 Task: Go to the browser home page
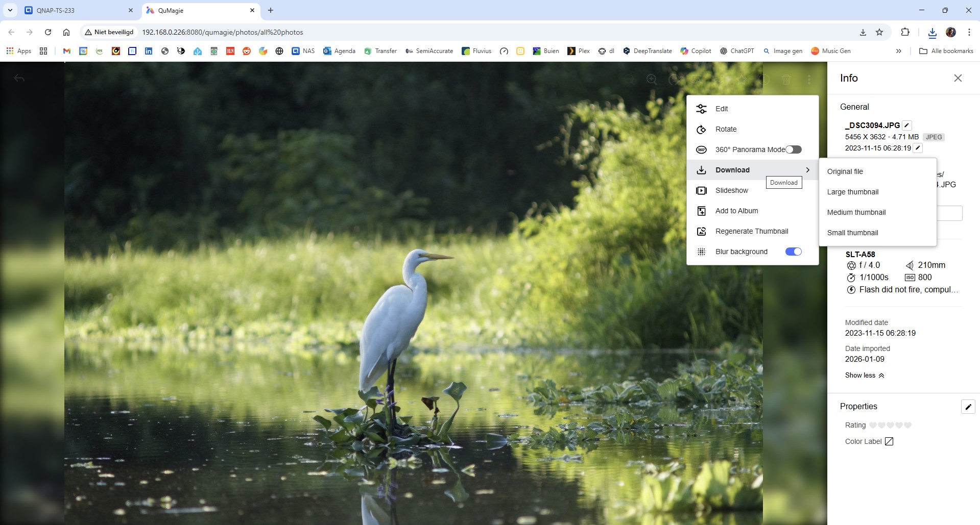(x=66, y=32)
